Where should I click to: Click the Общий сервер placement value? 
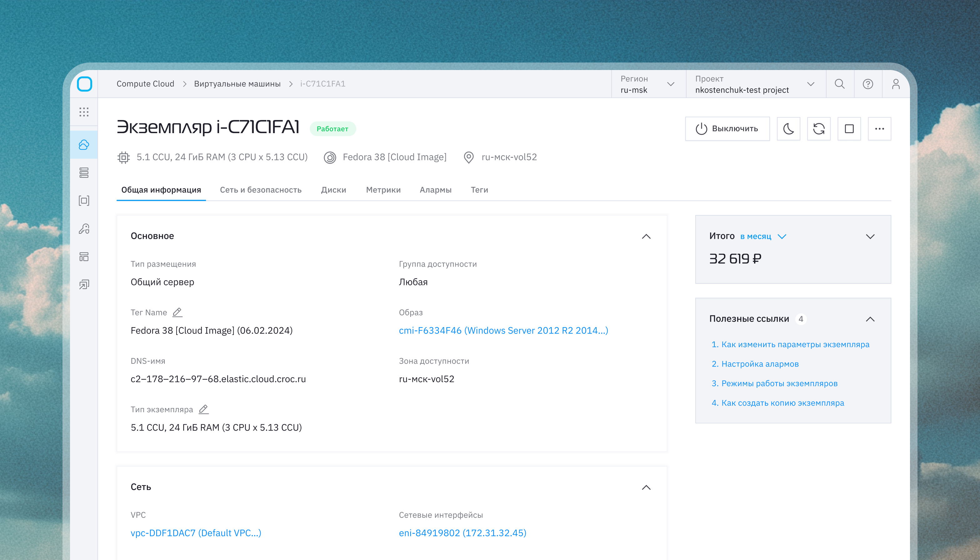tap(162, 282)
